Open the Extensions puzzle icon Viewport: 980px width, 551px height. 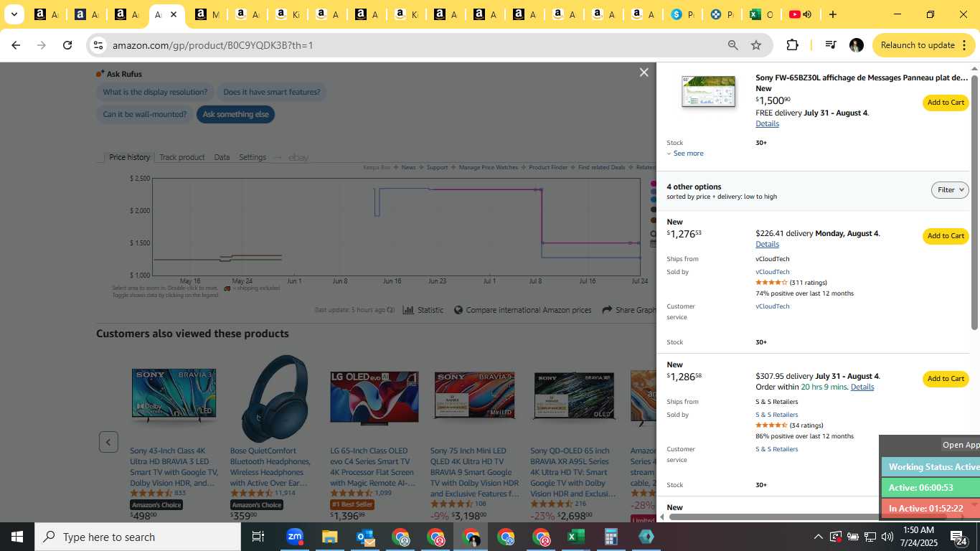point(792,45)
